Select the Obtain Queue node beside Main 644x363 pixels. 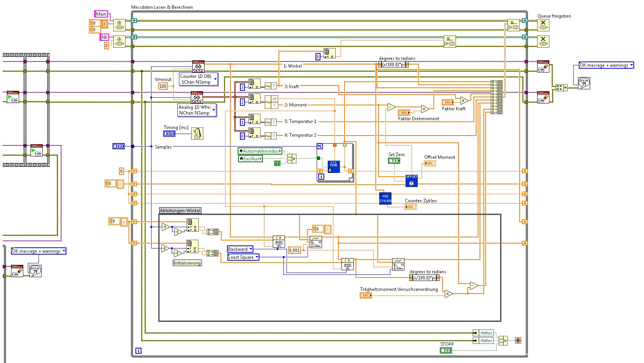(x=119, y=25)
